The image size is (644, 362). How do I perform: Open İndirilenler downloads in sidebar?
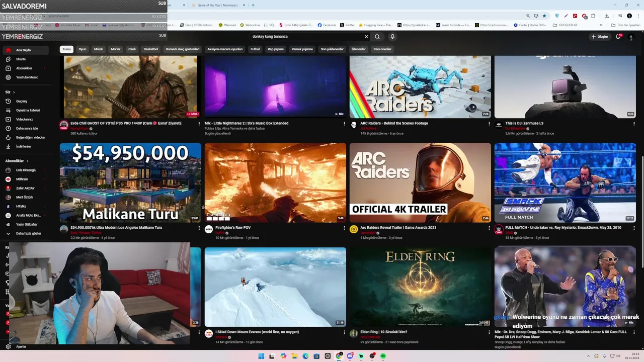(23, 146)
